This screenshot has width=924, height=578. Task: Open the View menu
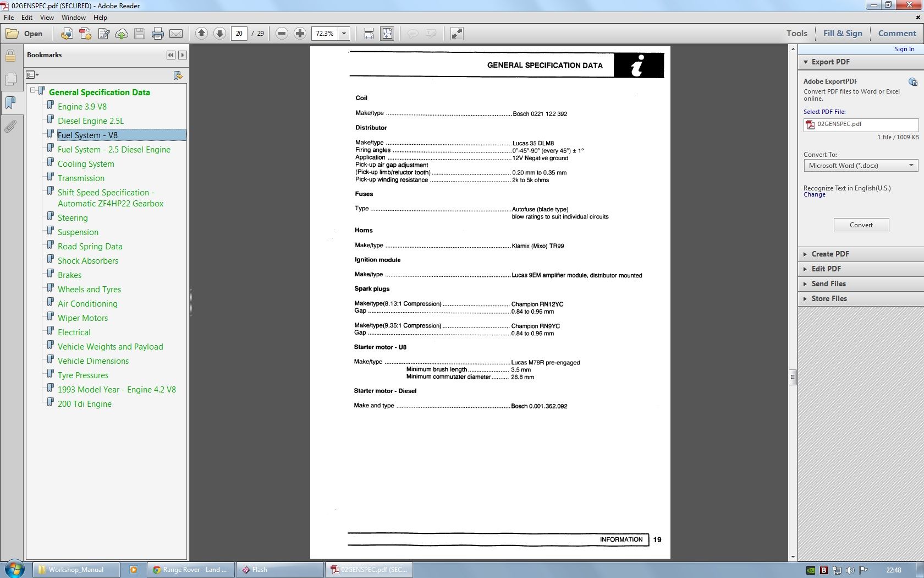(47, 18)
